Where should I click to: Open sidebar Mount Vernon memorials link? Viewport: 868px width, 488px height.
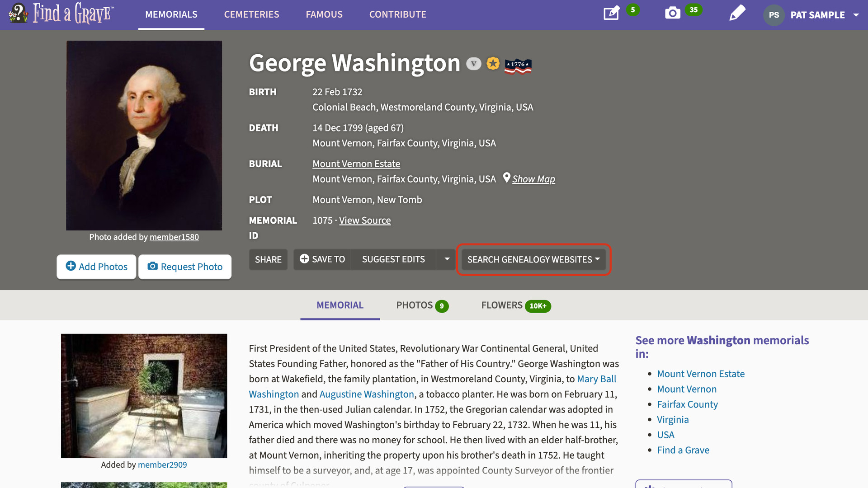(687, 389)
